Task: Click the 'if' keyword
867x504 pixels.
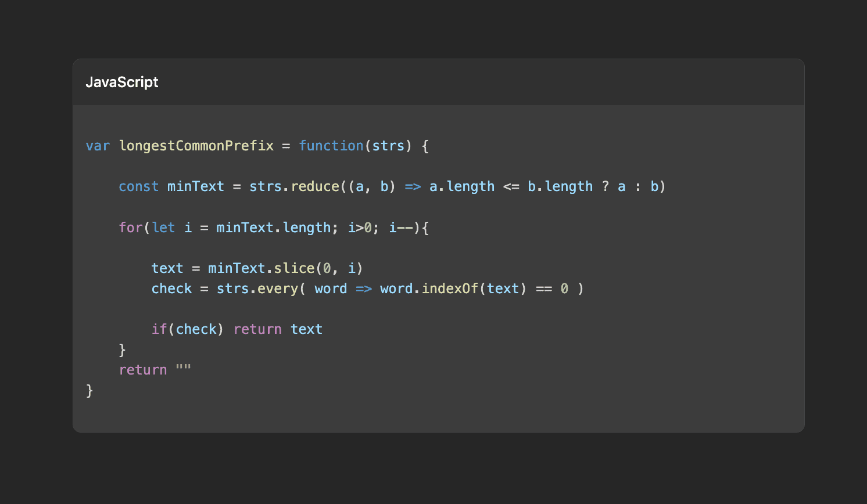Action: [159, 329]
